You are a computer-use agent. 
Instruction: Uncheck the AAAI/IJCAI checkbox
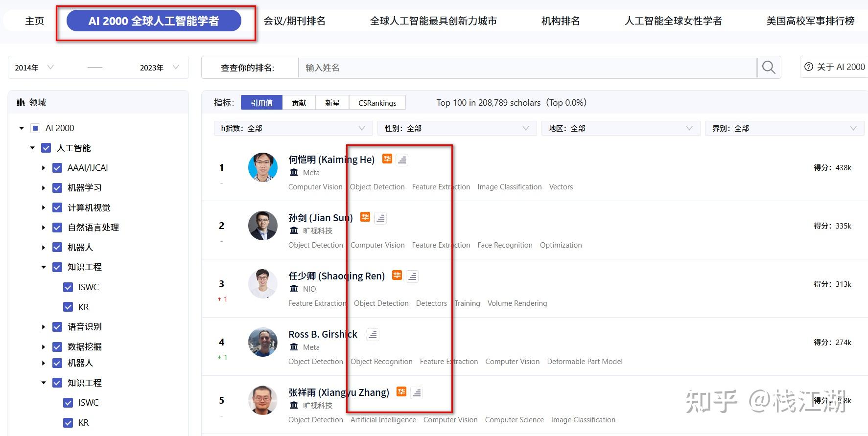click(x=57, y=168)
